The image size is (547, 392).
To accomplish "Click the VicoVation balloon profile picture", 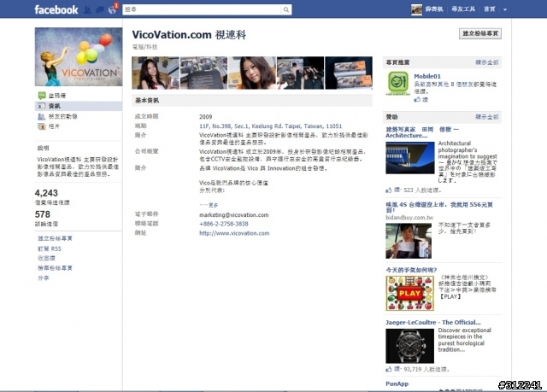I will pos(79,57).
